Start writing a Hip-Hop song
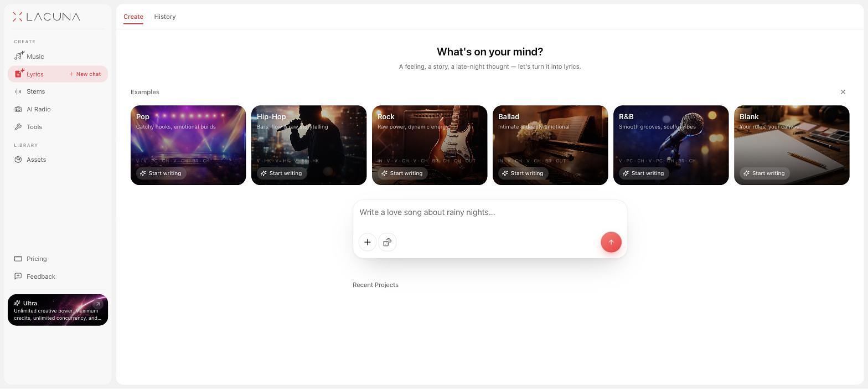 [281, 173]
